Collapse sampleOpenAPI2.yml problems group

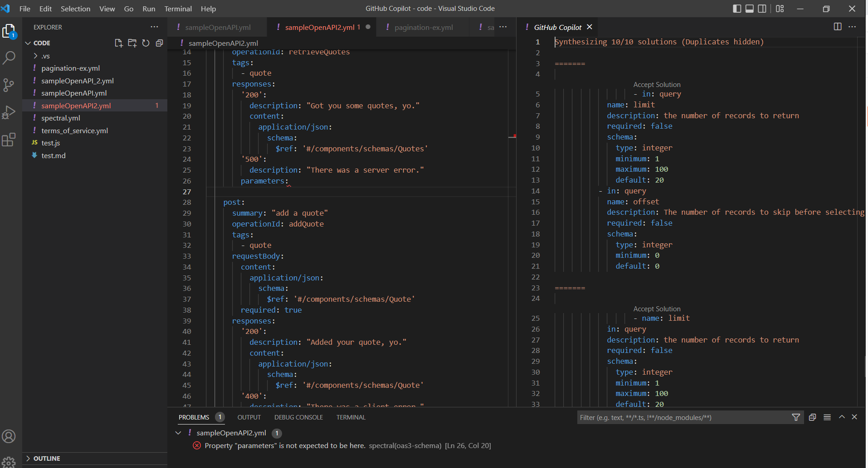178,433
